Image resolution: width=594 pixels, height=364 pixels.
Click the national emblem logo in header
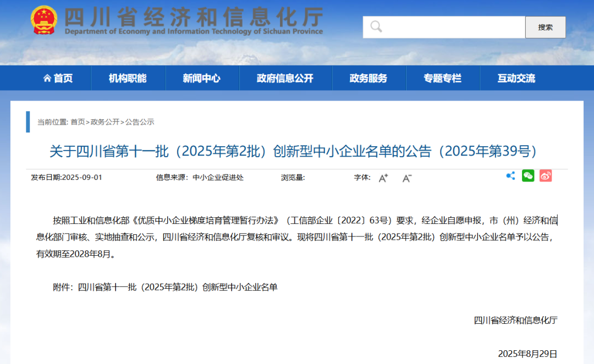pyautogui.click(x=43, y=21)
